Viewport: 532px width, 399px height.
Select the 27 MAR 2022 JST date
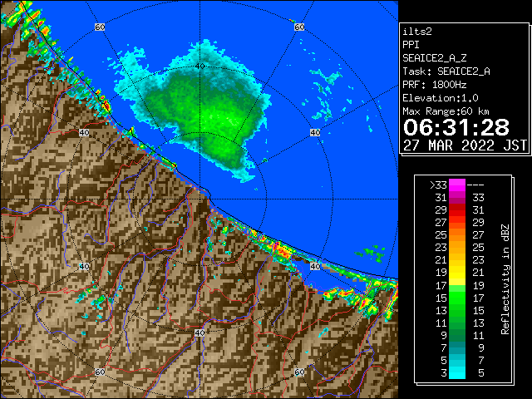465,145
